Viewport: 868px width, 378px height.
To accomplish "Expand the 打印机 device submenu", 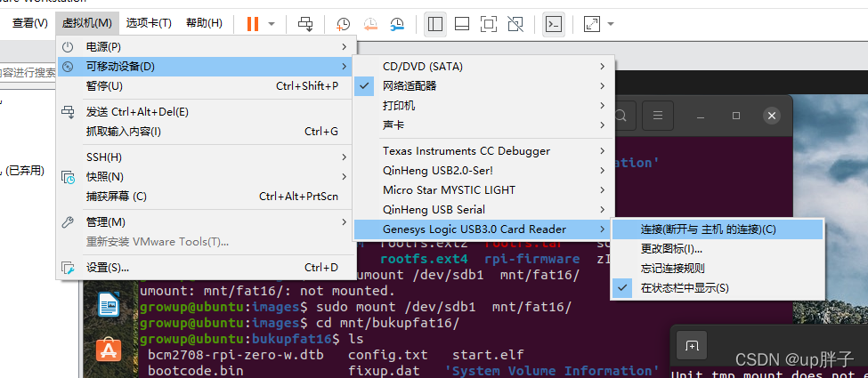I will [483, 106].
